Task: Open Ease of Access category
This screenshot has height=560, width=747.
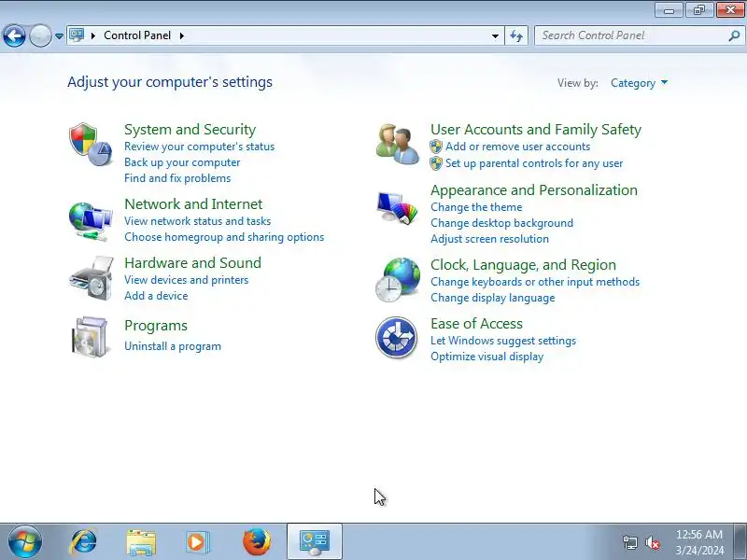Action: point(476,324)
